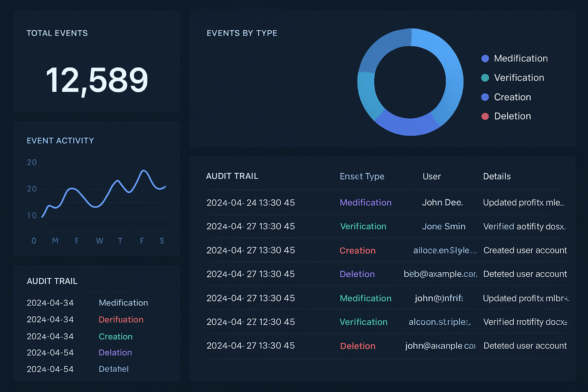Toggle the Medification legend entry
This screenshot has width=588, height=392.
coord(521,58)
